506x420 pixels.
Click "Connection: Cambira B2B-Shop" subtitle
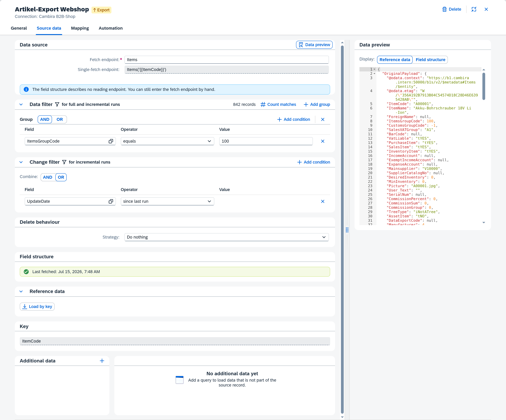pyautogui.click(x=45, y=16)
